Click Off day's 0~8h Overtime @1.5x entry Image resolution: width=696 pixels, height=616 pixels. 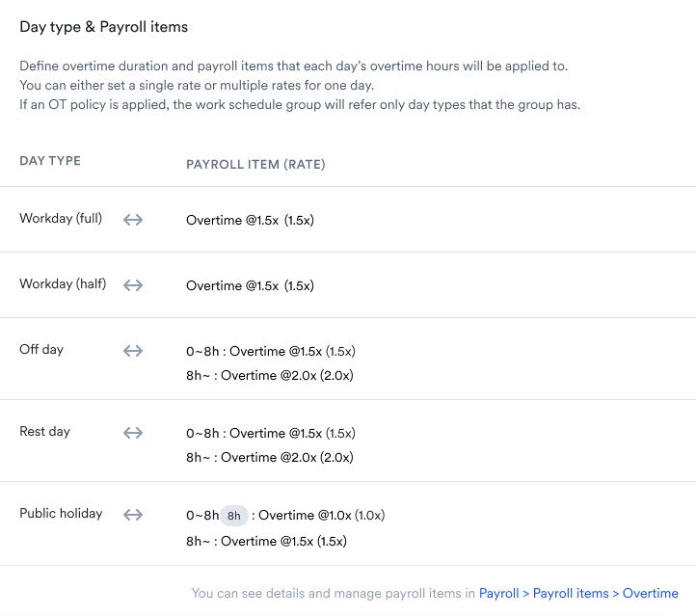coord(271,352)
